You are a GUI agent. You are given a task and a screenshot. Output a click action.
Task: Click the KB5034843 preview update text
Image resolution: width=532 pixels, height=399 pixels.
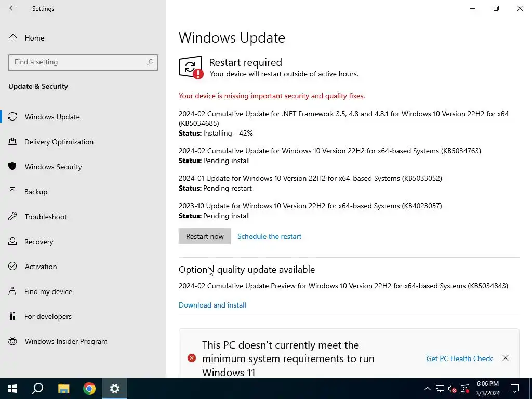343,286
